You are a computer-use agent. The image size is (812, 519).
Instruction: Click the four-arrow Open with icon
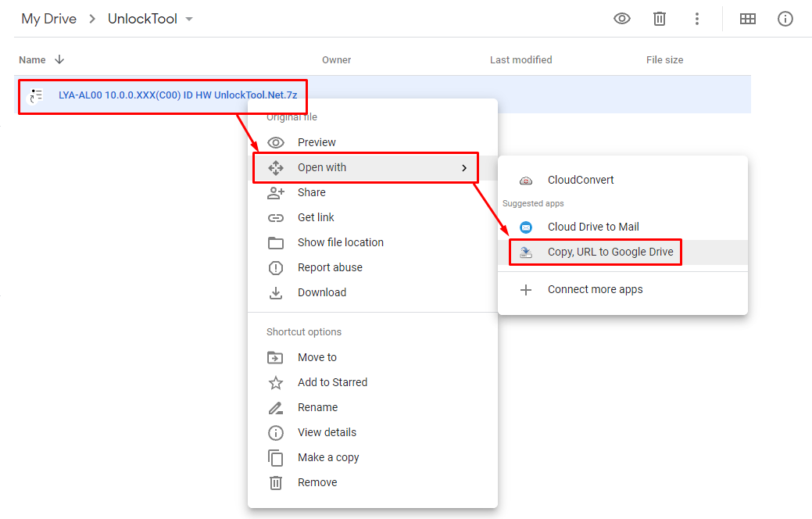[276, 168]
